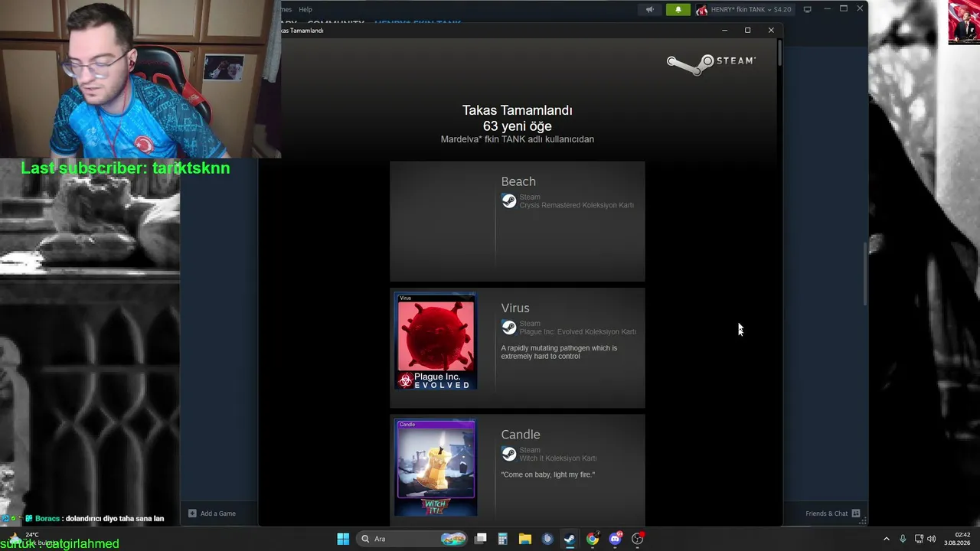Open the Help menu in Steam
The width and height of the screenshot is (980, 551).
pos(305,9)
